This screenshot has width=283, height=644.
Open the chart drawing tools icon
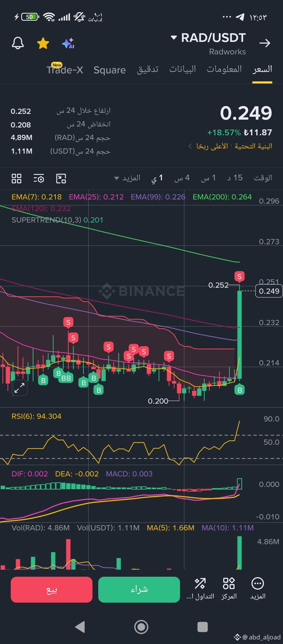[x=61, y=179]
